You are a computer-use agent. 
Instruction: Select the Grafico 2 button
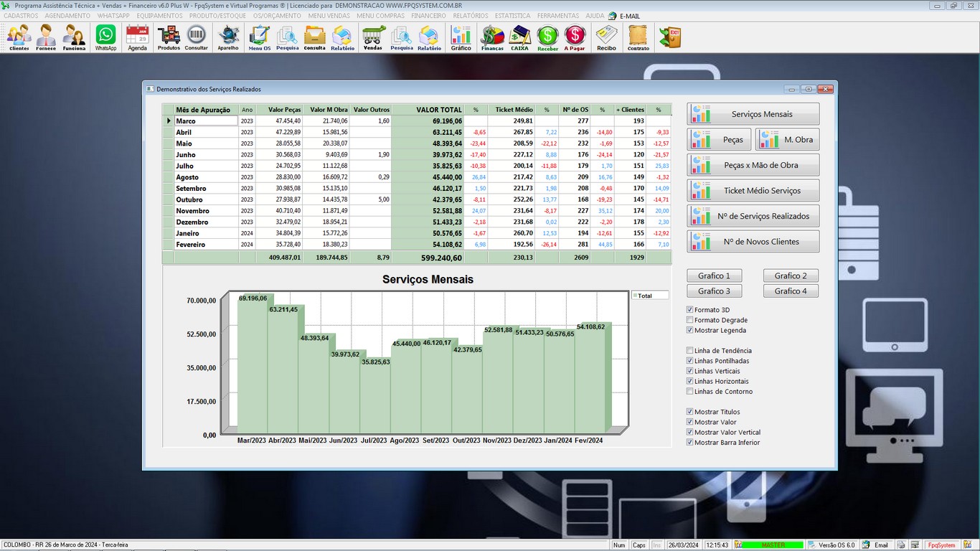click(x=791, y=275)
